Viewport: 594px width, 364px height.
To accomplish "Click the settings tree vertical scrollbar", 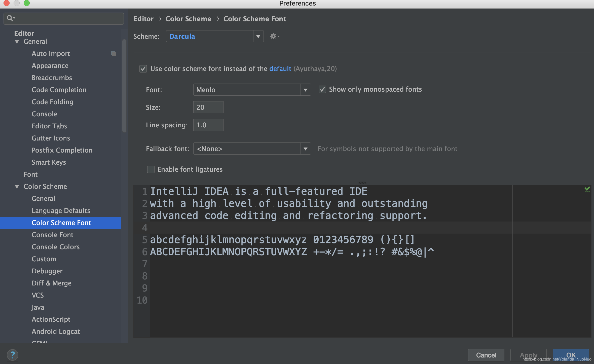I will [124, 86].
